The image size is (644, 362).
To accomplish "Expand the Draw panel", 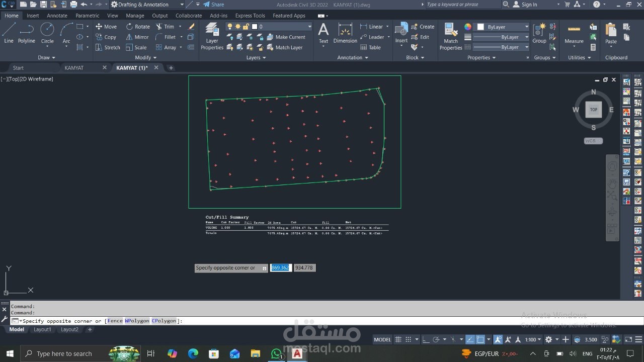I will pyautogui.click(x=46, y=57).
